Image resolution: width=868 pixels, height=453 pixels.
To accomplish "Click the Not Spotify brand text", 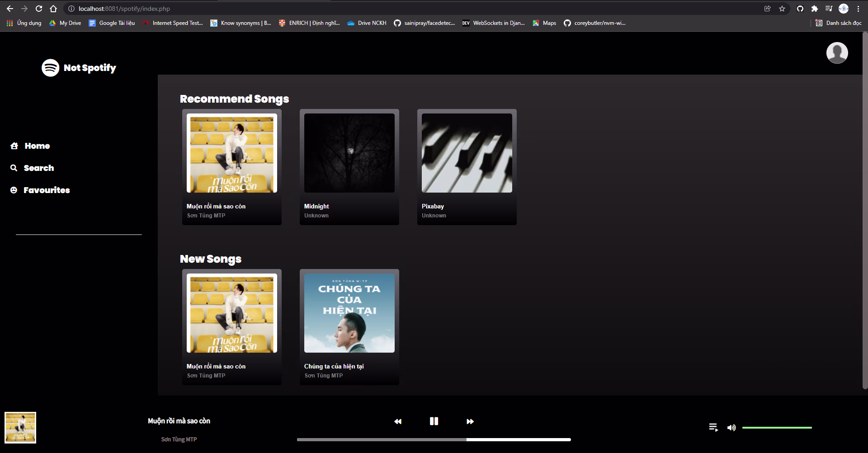I will (90, 68).
